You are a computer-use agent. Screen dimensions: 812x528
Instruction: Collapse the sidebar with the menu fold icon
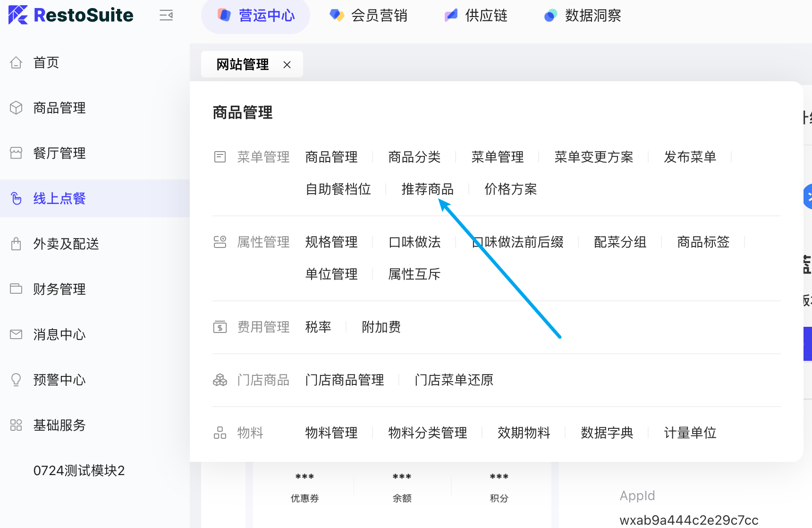point(166,16)
